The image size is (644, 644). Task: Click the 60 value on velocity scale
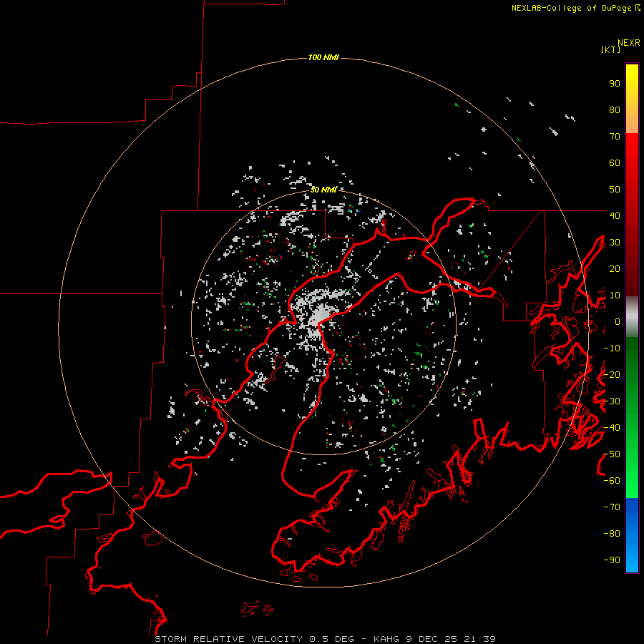tap(615, 163)
